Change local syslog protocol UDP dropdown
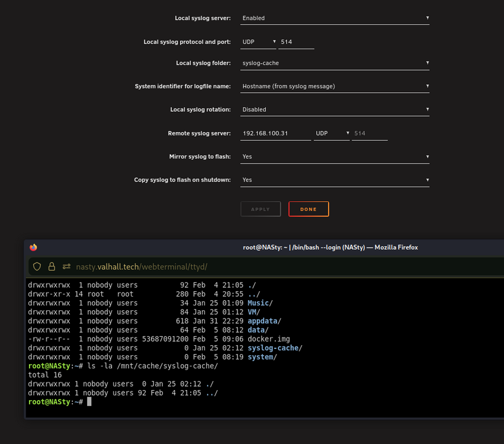Screen dimensions: 504x444 click(x=258, y=42)
